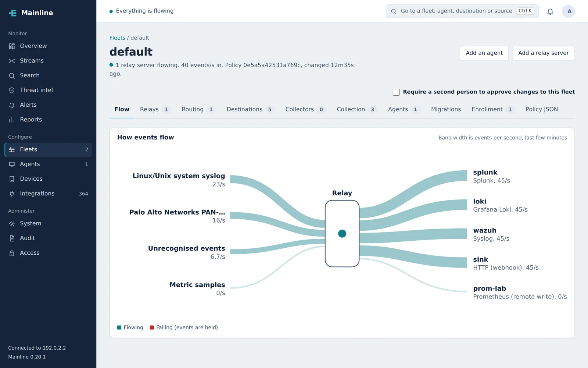Viewport: 588px width, 368px height.
Task: Follow the Fleets breadcrumb link
Action: 117,38
